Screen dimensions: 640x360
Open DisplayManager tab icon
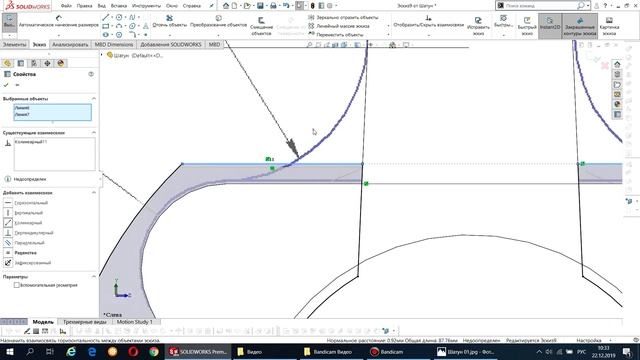point(61,63)
